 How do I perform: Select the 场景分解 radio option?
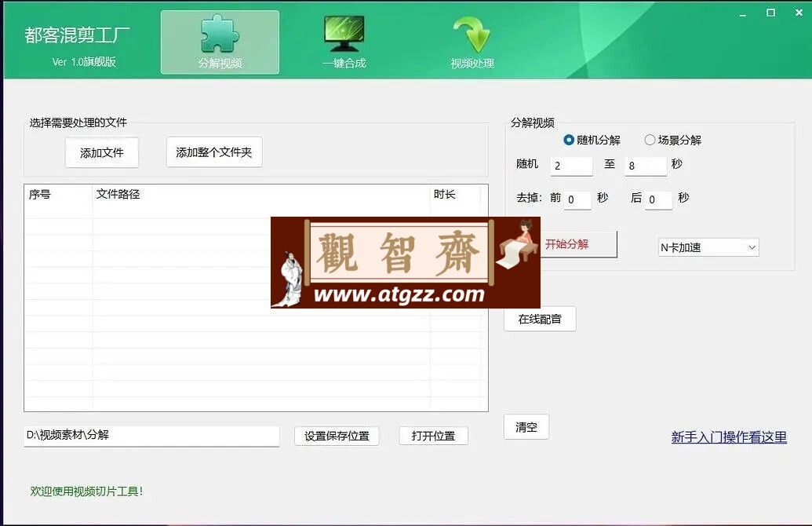tap(672, 140)
